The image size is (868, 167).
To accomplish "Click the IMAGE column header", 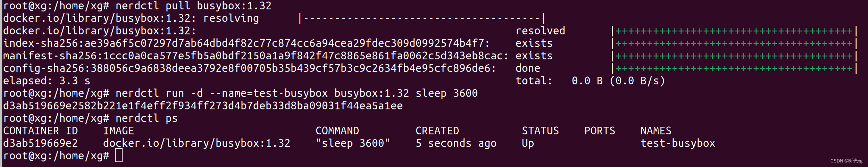I will 118,131.
